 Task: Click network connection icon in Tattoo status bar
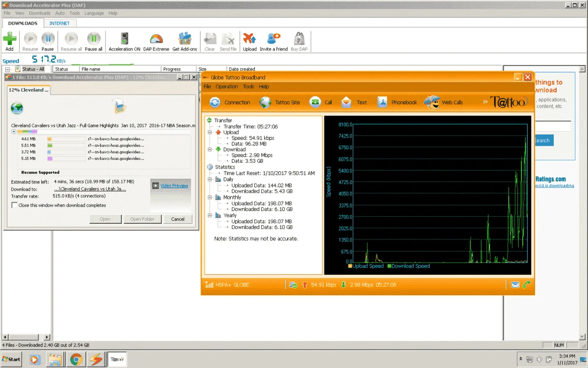(x=293, y=285)
